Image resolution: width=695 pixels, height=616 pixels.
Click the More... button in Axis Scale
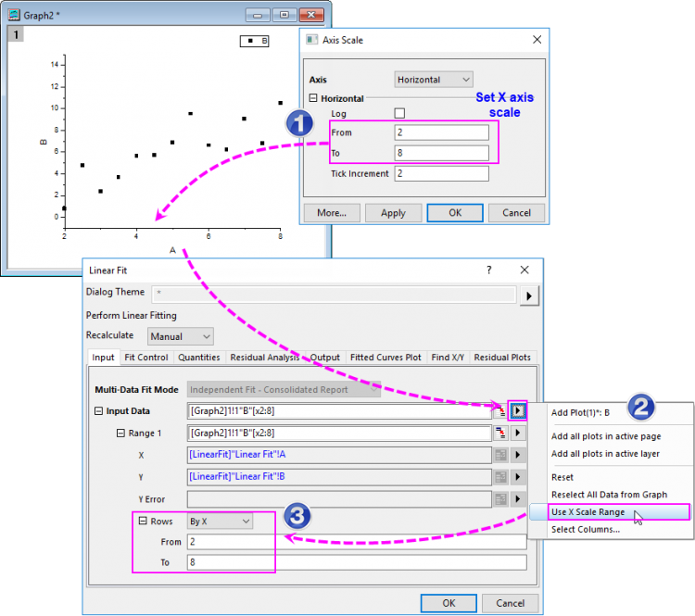click(x=331, y=212)
